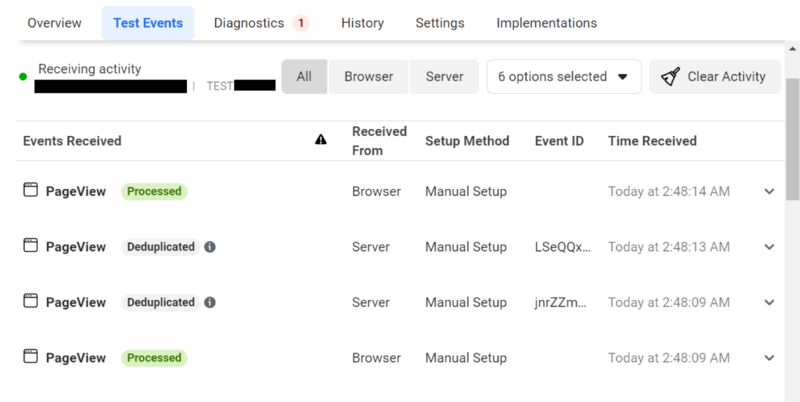
Task: Click the Diagnostics red notification badge
Action: pos(301,23)
